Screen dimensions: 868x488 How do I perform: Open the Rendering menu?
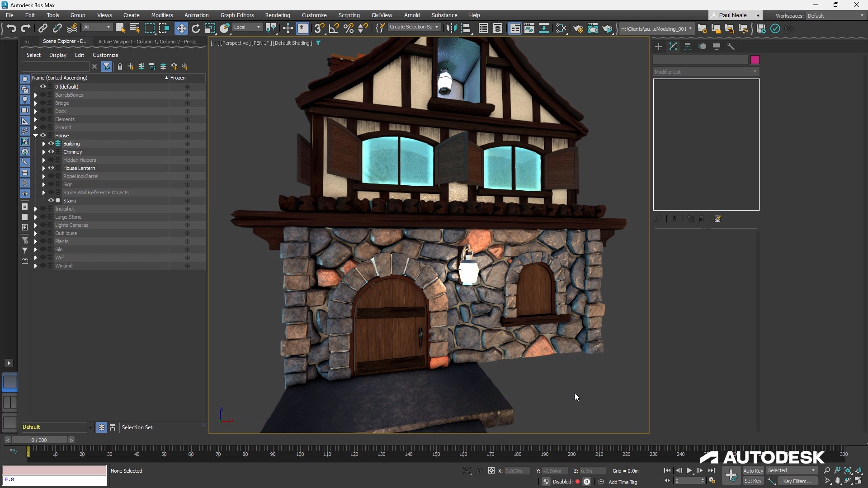pos(277,15)
